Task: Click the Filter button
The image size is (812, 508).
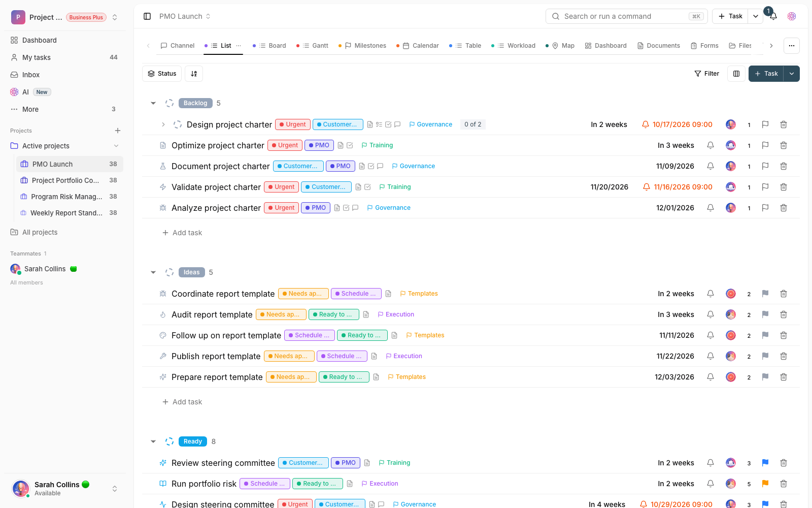Action: (707, 74)
